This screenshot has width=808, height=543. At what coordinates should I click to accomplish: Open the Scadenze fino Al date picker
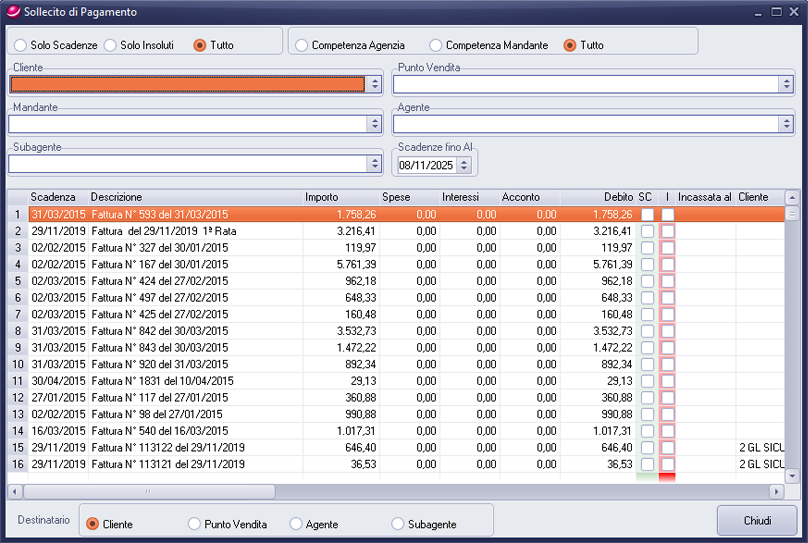[x=465, y=164]
